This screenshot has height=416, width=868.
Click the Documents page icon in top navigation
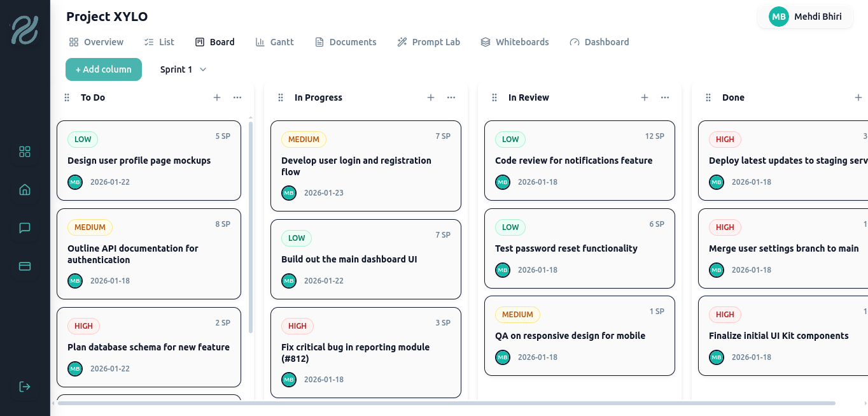click(319, 41)
